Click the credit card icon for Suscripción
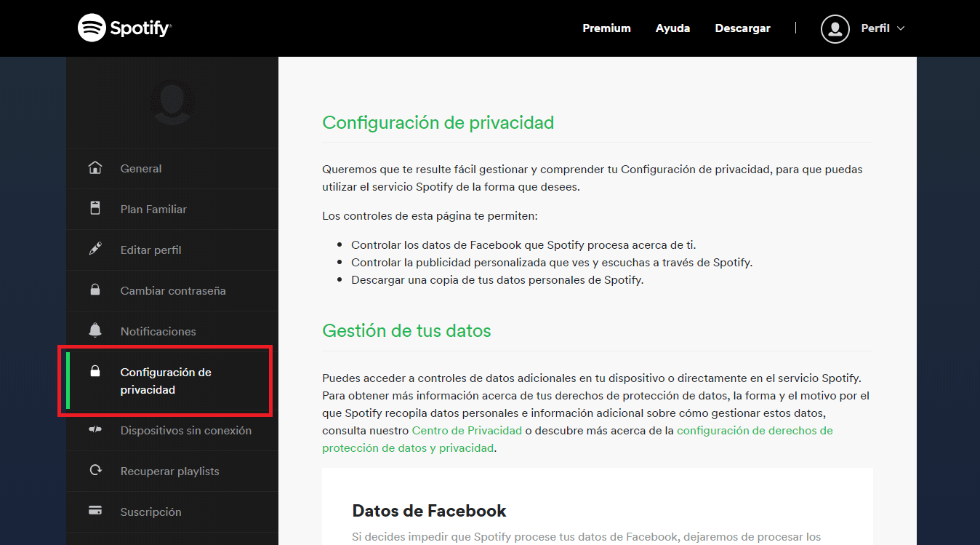 pos(95,511)
